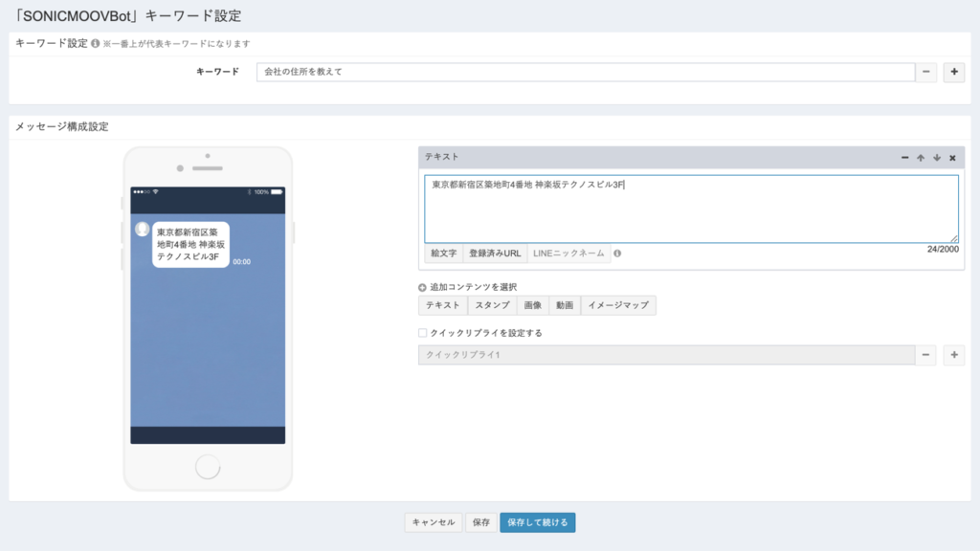Add イメージマップ content block
980x551 pixels.
(618, 305)
